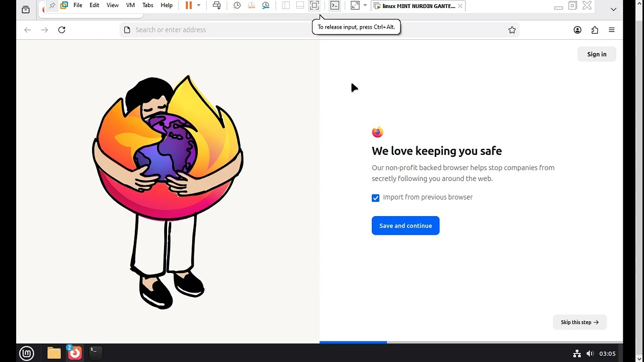Take a snapshot of the virtual machine
This screenshot has height=362, width=644.
pyautogui.click(x=237, y=6)
